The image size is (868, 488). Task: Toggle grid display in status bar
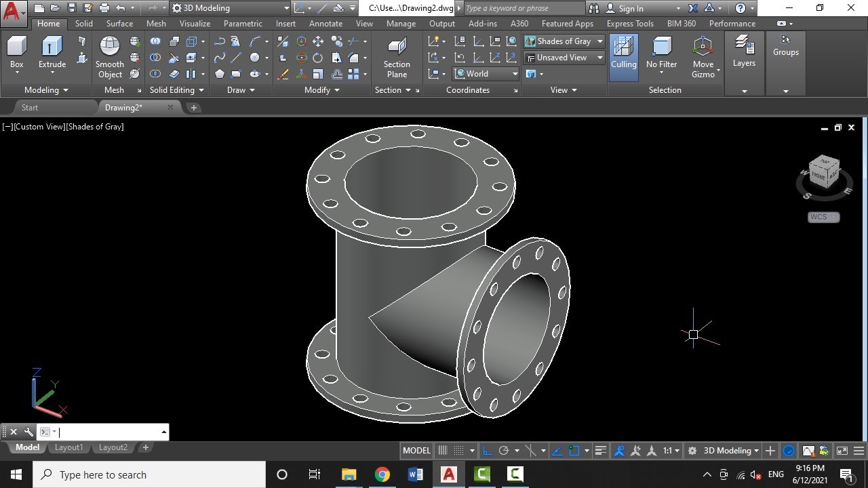tap(443, 450)
